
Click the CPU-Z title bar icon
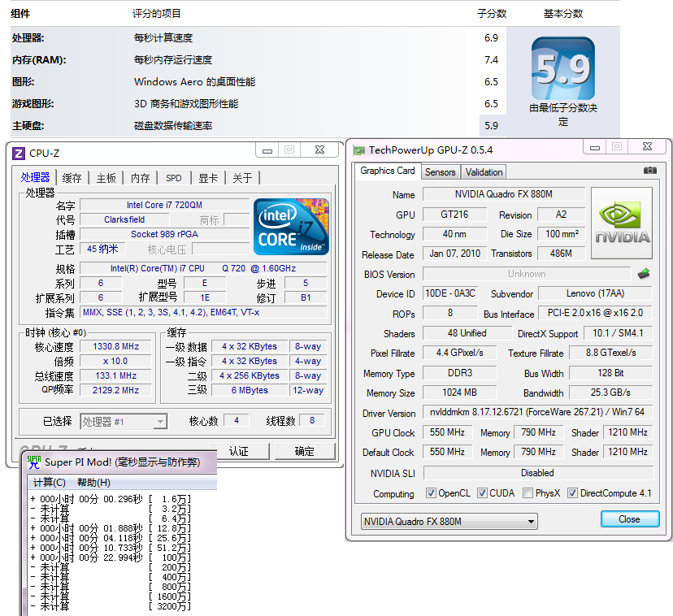pyautogui.click(x=19, y=154)
